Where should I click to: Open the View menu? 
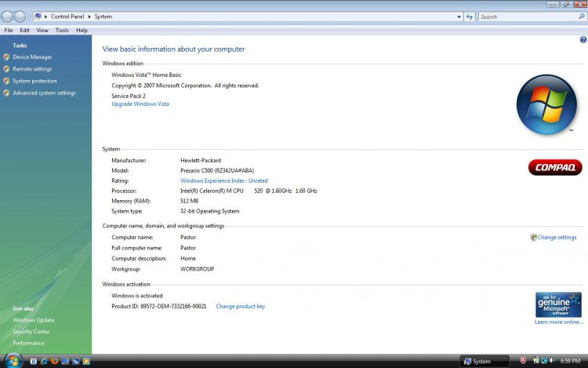(x=42, y=31)
